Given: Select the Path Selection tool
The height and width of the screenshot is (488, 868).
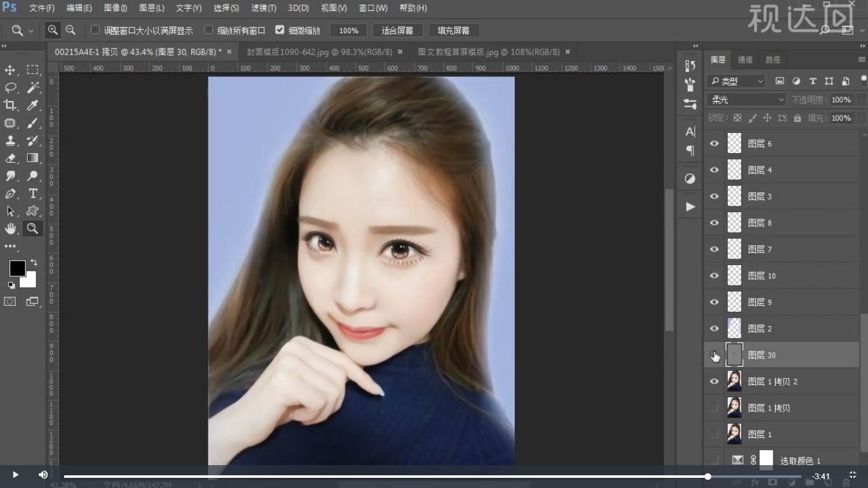Looking at the screenshot, I should [x=10, y=211].
